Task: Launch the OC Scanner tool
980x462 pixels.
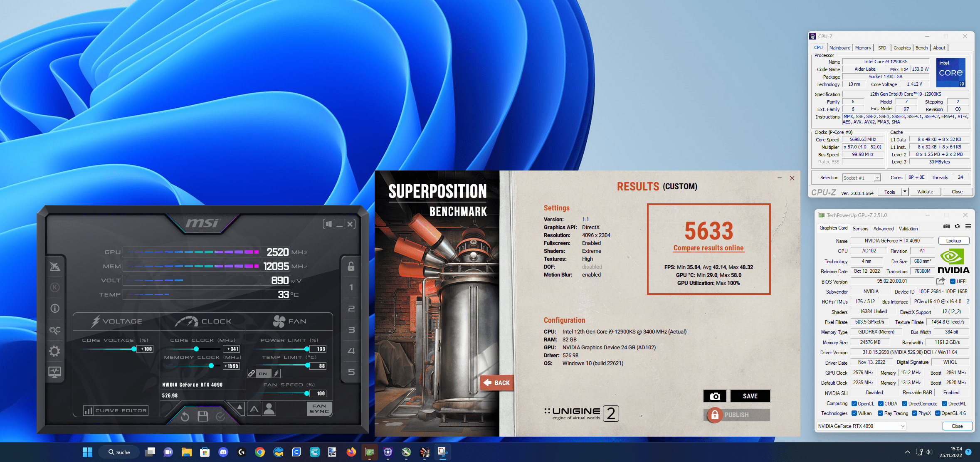Action: [54, 330]
